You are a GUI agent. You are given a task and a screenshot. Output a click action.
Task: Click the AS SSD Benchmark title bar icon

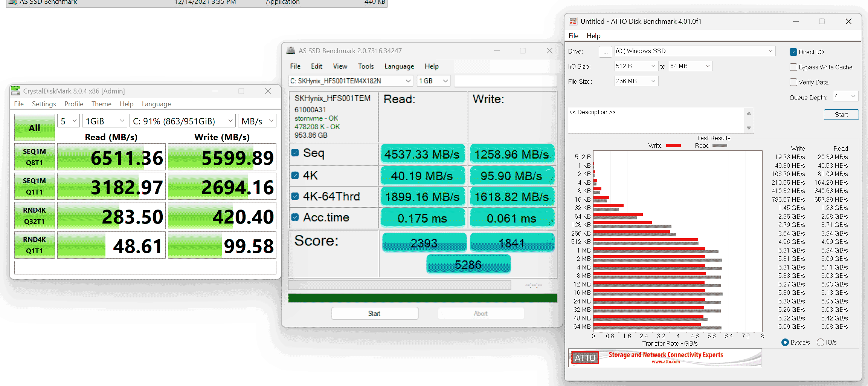tap(290, 51)
